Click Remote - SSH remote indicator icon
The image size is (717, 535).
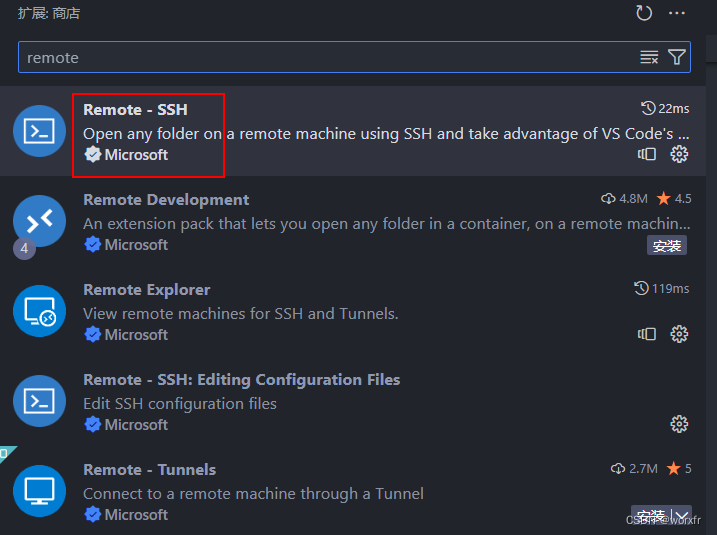pos(647,154)
